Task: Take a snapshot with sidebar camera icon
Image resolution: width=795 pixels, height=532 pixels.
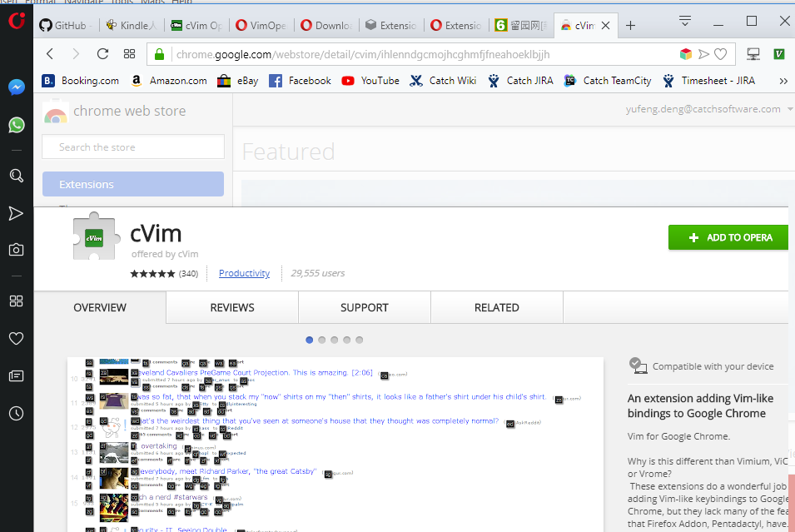Action: 16,250
